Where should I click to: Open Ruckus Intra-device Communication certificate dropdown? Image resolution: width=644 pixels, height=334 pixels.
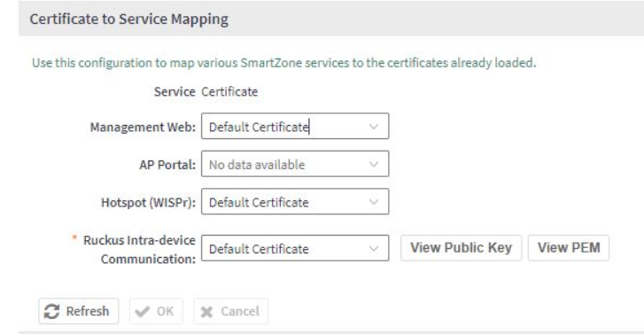(x=295, y=248)
